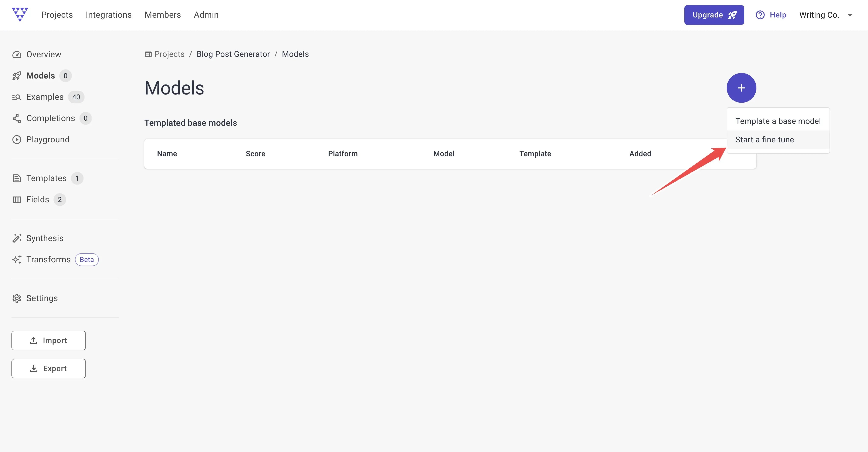The height and width of the screenshot is (452, 868).
Task: Click the Export button
Action: [x=48, y=369]
